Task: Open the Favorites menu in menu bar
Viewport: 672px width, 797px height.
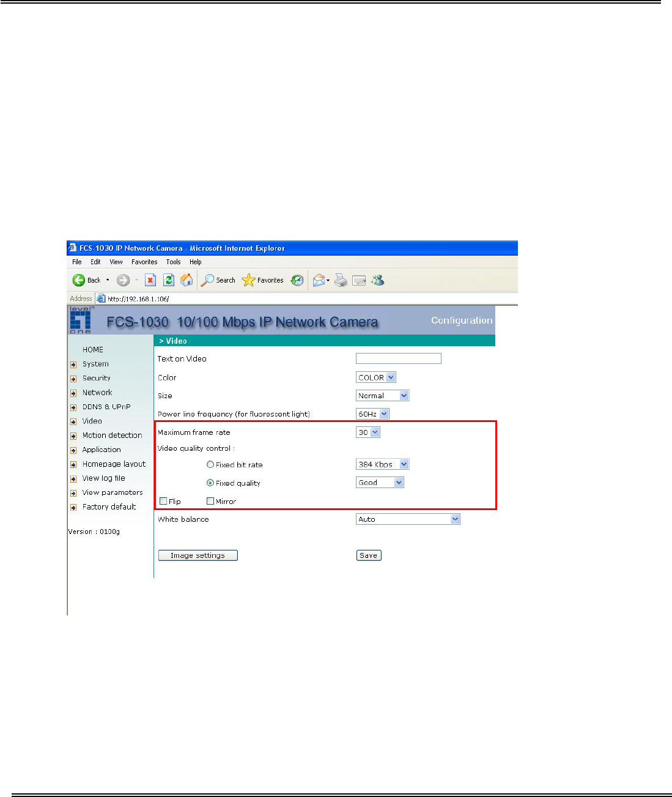Action: [144, 262]
